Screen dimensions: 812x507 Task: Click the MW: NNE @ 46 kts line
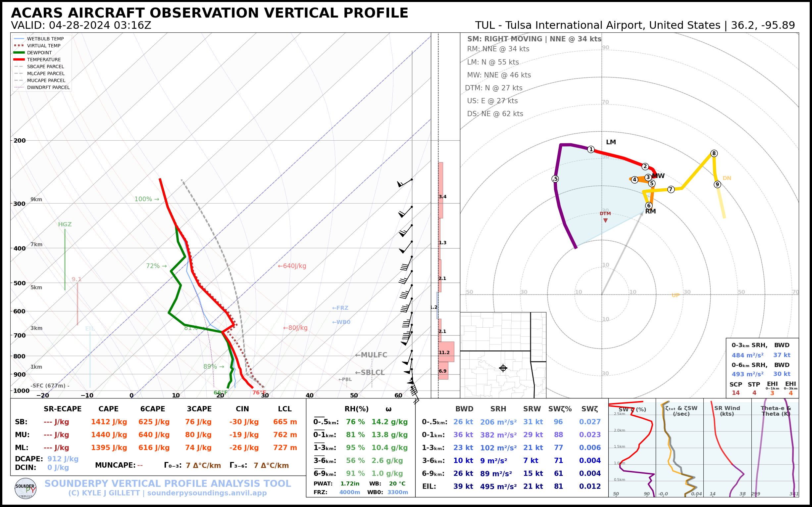(499, 75)
